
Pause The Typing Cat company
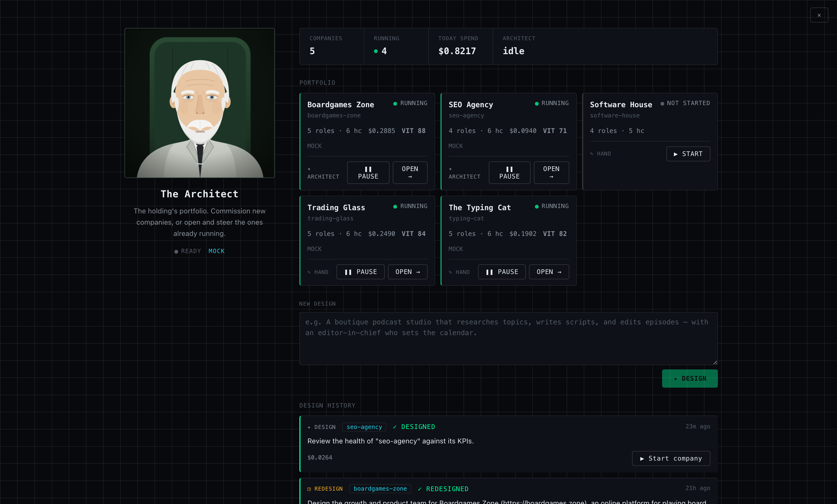502,272
